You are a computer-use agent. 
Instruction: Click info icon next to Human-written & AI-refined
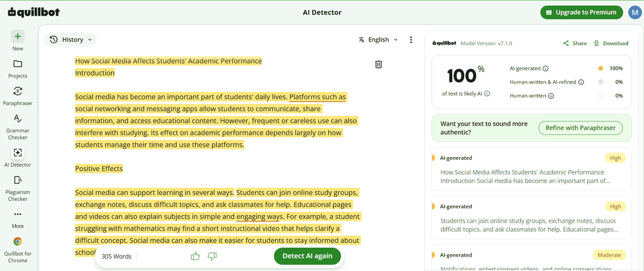coord(581,82)
